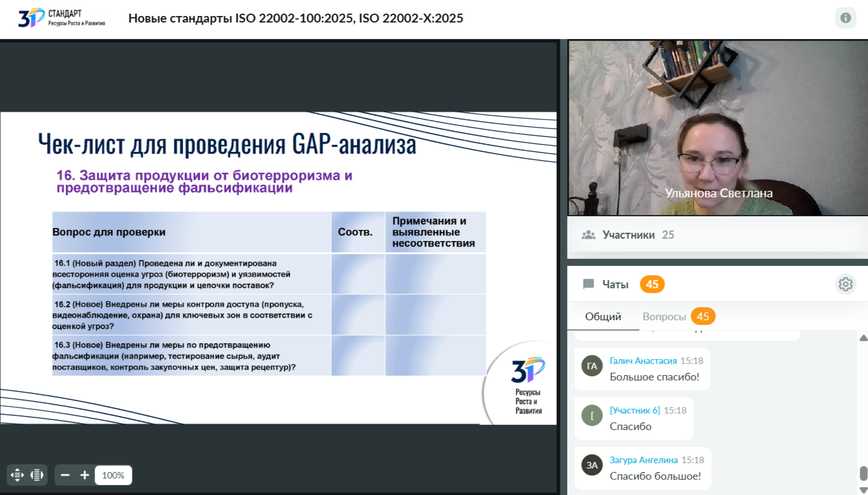Click timestamp 15:18 by Галич Анастасия

[x=692, y=360]
